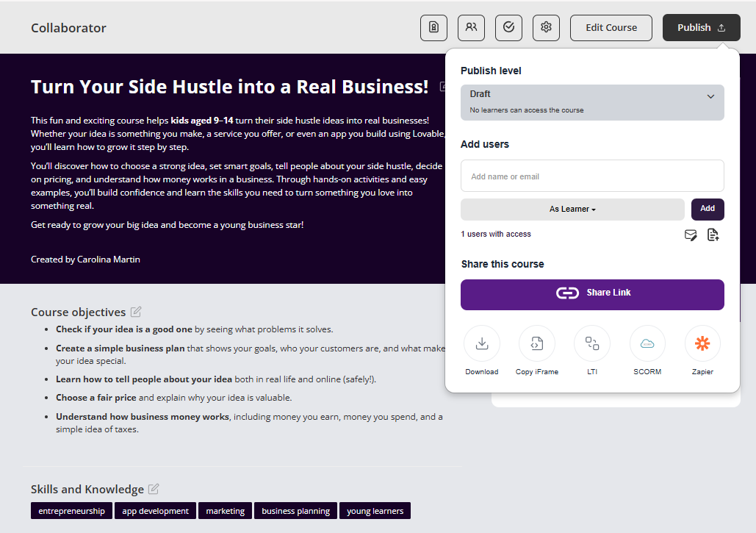Click the upload users file icon
The image size is (756, 533).
click(713, 235)
